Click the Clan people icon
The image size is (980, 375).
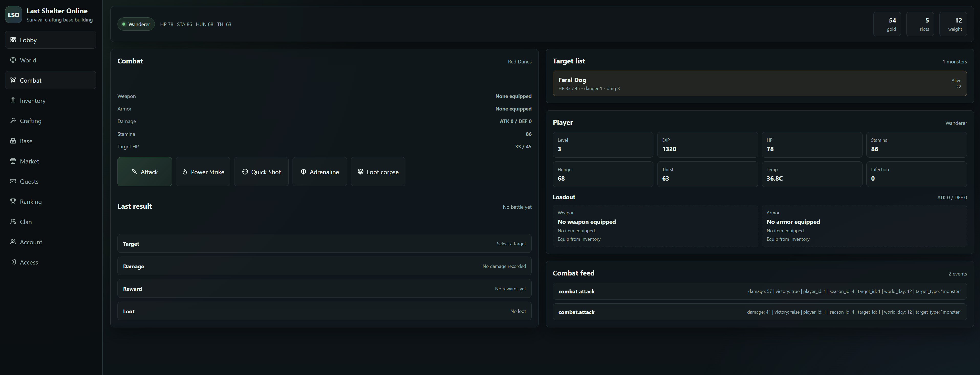pyautogui.click(x=13, y=221)
